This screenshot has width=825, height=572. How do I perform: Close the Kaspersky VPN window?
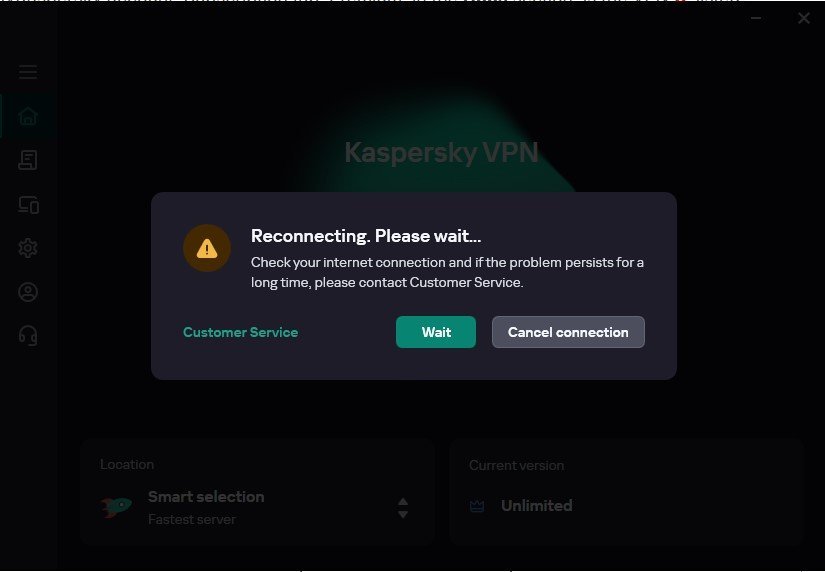[x=803, y=18]
